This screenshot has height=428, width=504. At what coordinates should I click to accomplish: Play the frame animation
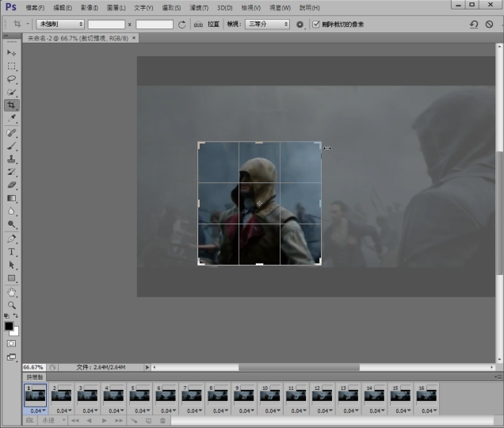tap(104, 420)
